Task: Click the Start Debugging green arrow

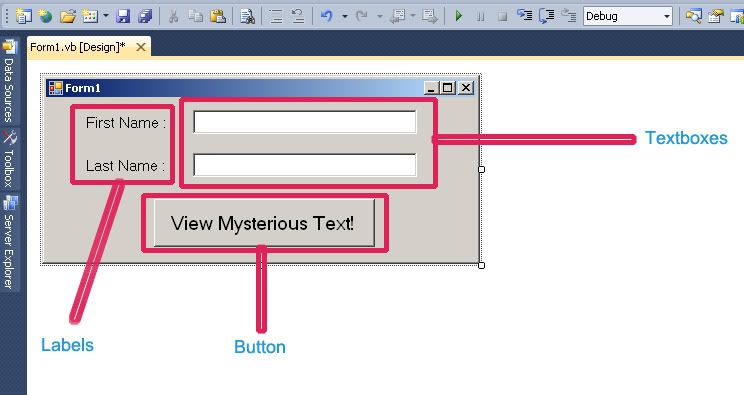Action: (458, 17)
